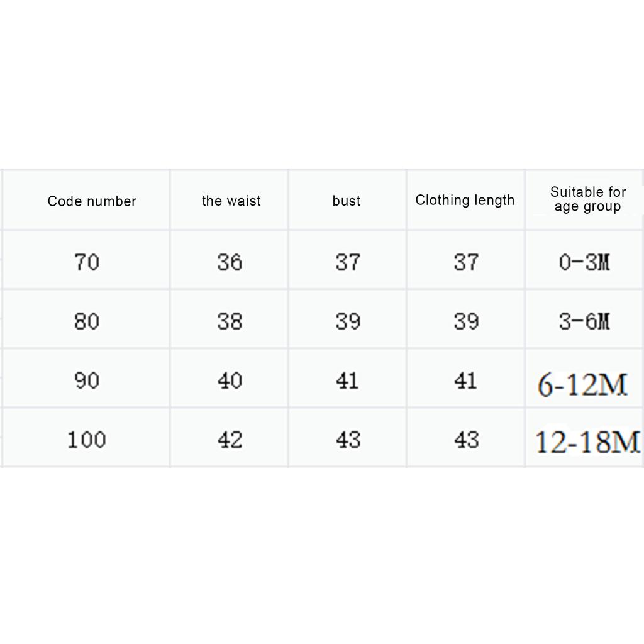Select code number 100 cell
Image resolution: width=644 pixels, height=644 pixels.
[x=87, y=440]
